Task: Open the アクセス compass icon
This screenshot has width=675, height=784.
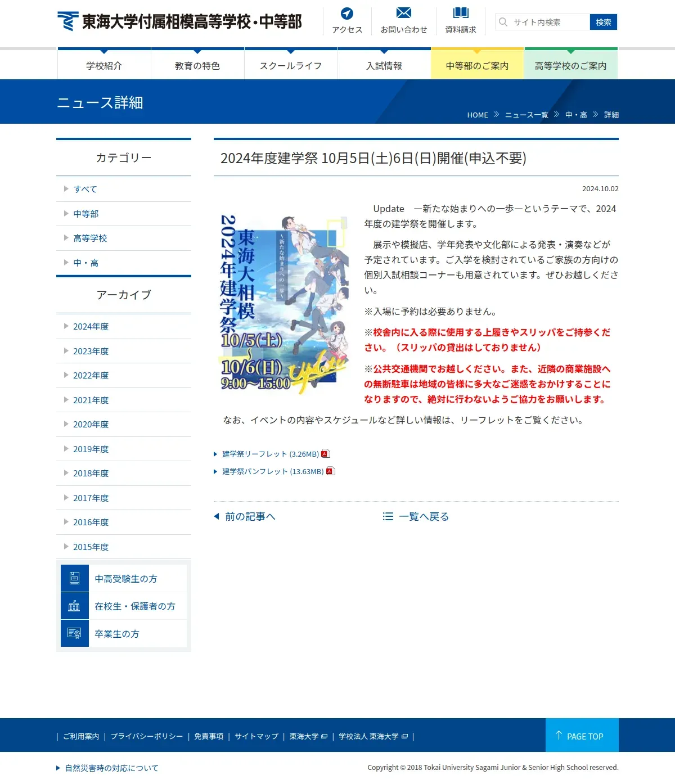Action: pyautogui.click(x=347, y=13)
